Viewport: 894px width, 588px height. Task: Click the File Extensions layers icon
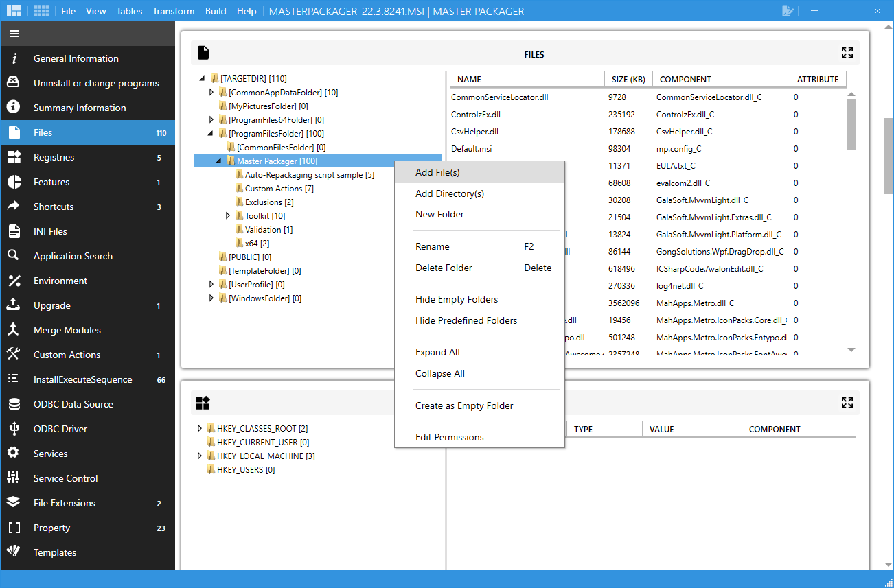point(14,503)
